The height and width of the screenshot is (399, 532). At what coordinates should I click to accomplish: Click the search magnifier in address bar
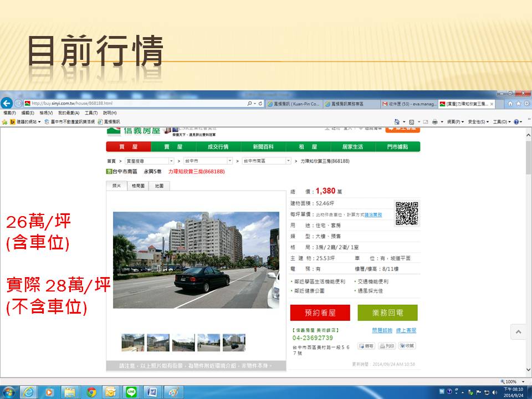[x=250, y=104]
